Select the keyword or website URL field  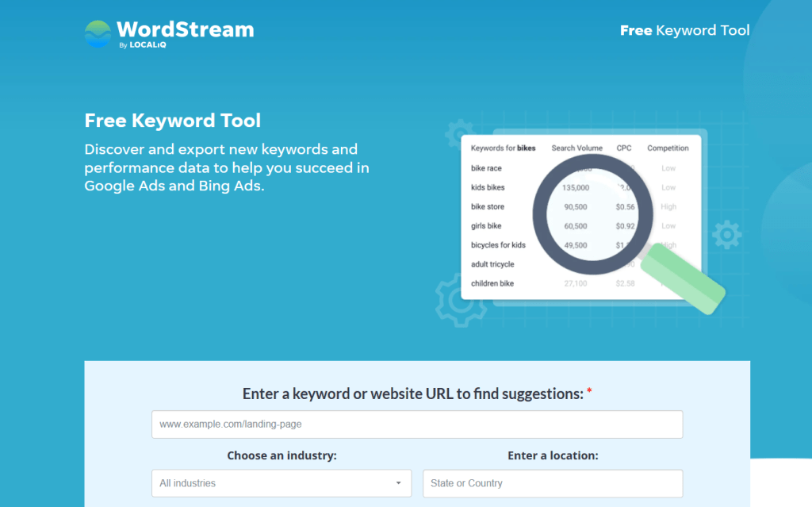[x=417, y=424]
